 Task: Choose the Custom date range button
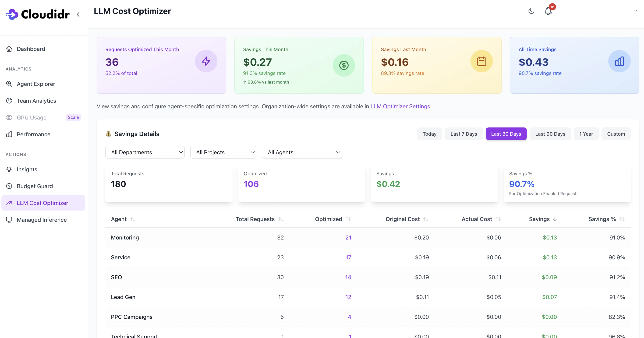(616, 134)
